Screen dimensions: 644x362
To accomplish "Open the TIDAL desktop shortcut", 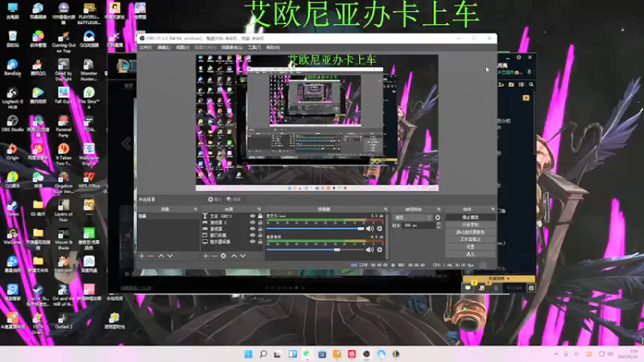I will 89,123.
